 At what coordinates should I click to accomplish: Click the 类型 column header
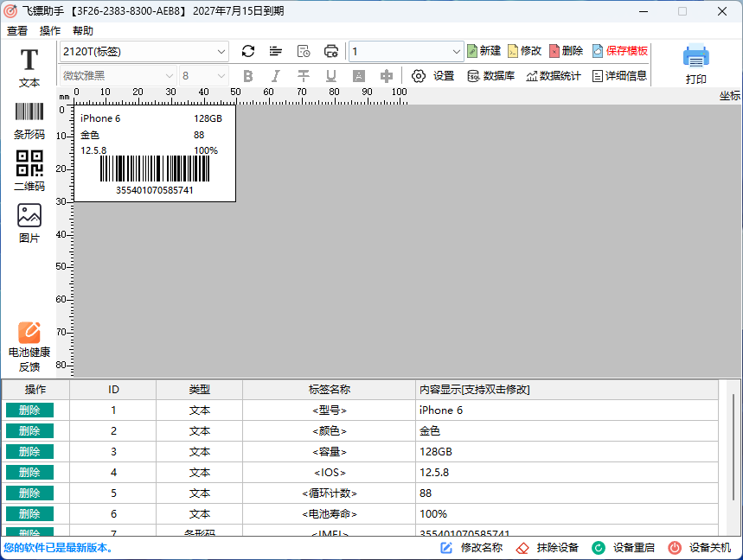coord(200,390)
